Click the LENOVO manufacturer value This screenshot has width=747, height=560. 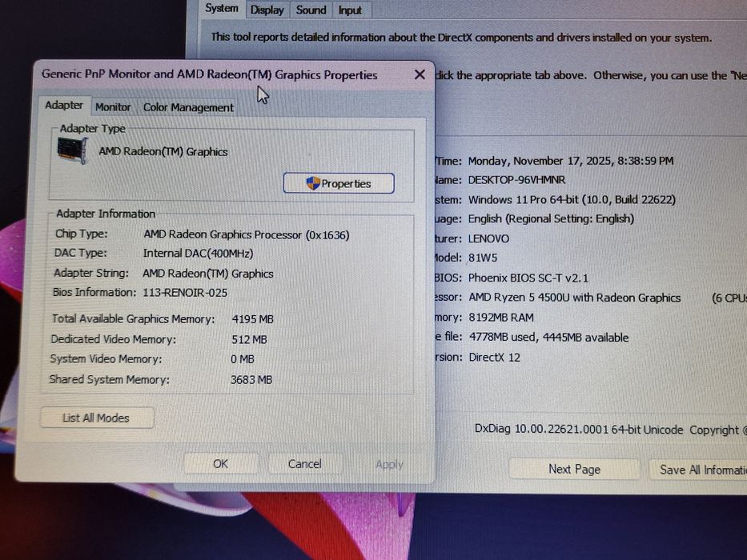coord(488,238)
